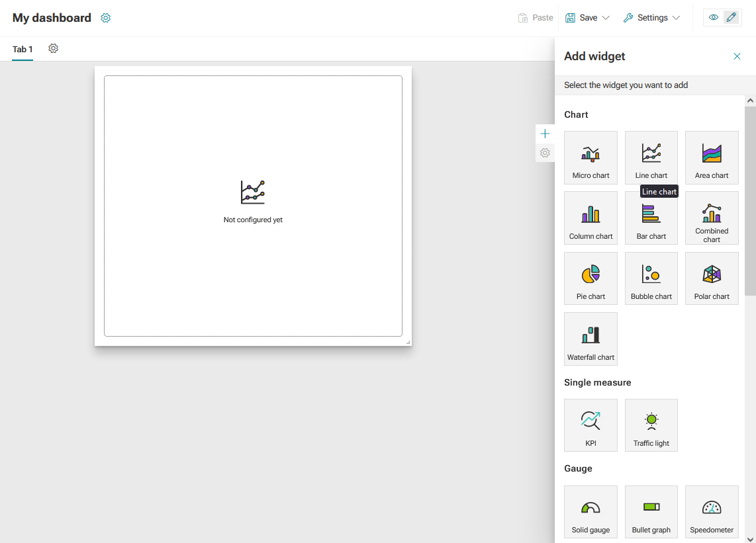The image size is (756, 543).
Task: Switch to Tab 1
Action: [23, 49]
